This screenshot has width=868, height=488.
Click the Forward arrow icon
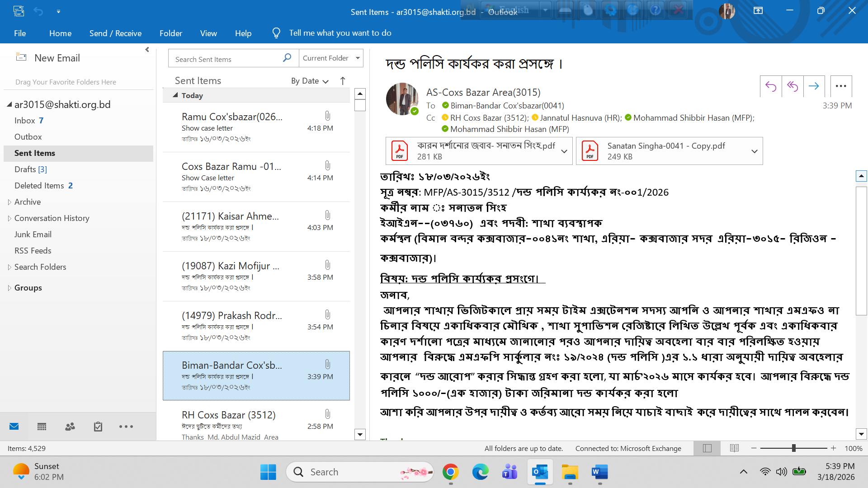[x=814, y=86]
